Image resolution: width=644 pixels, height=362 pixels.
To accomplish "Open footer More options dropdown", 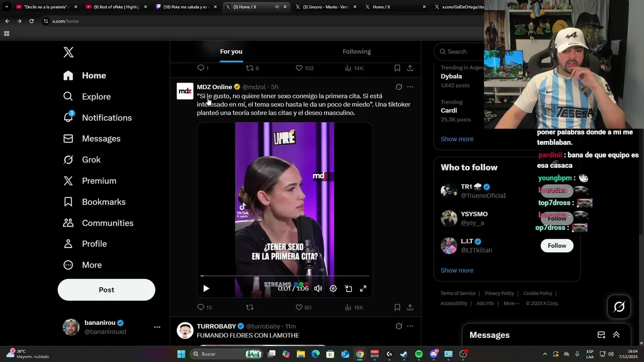I will click(x=511, y=303).
